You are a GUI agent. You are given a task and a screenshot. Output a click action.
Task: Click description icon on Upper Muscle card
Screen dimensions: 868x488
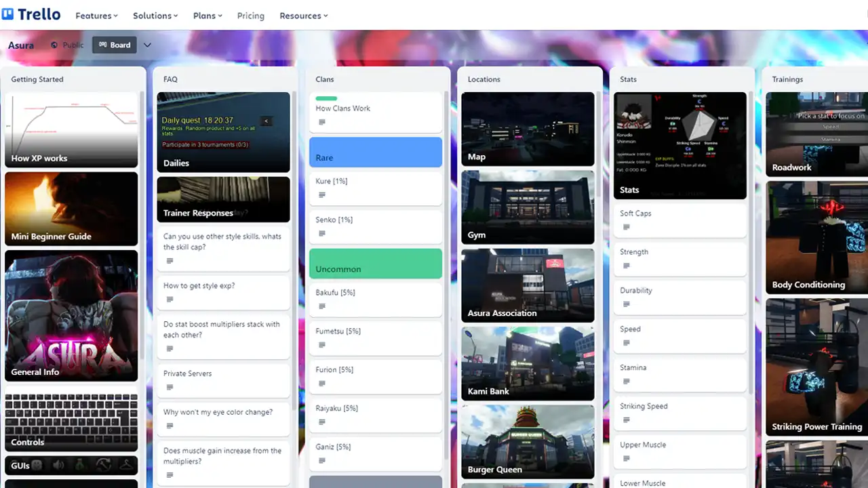click(x=627, y=459)
